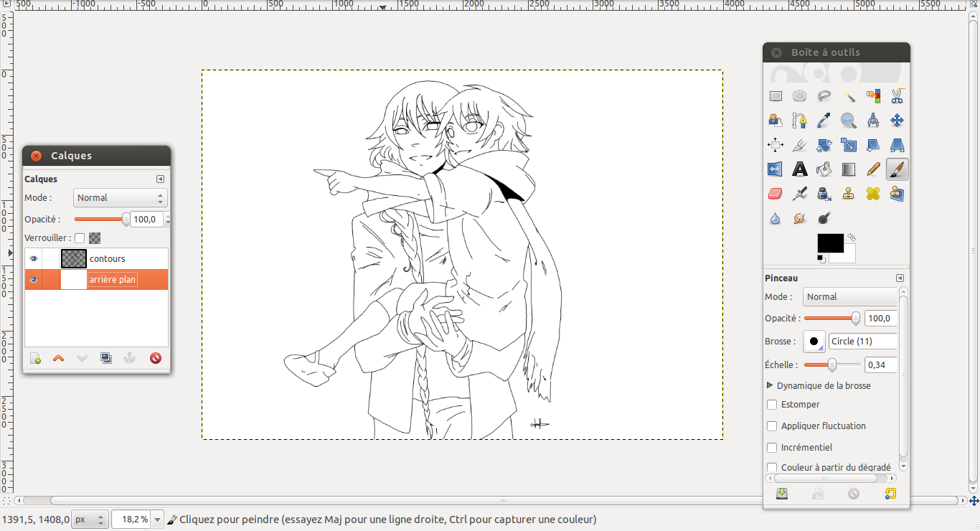Image resolution: width=980 pixels, height=531 pixels.
Task: Swap foreground and background colors arrow
Action: coord(852,238)
